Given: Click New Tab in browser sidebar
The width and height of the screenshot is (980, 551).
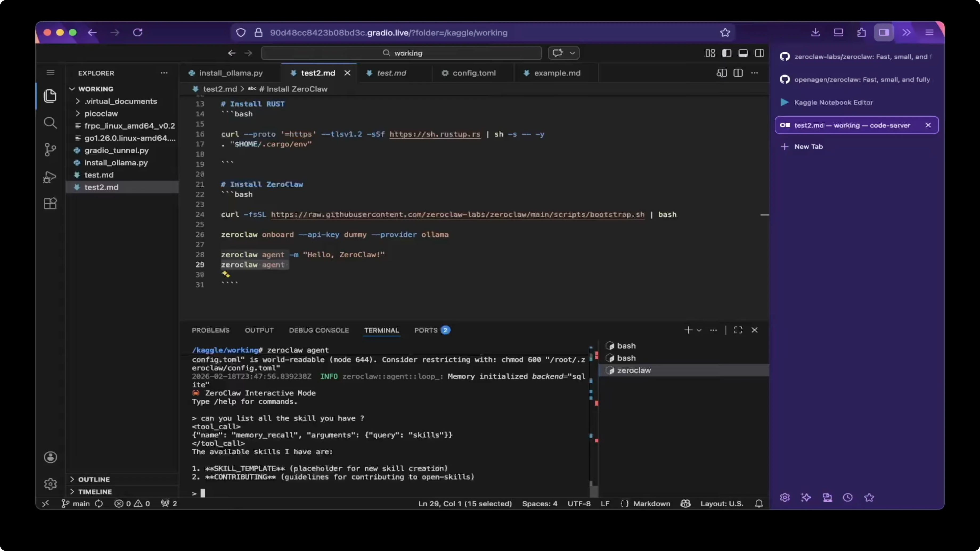Looking at the screenshot, I should pyautogui.click(x=808, y=146).
